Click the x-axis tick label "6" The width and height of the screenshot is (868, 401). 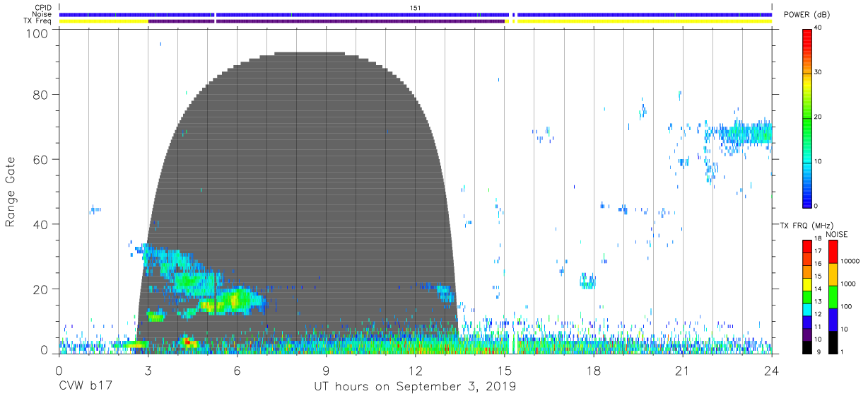click(237, 371)
